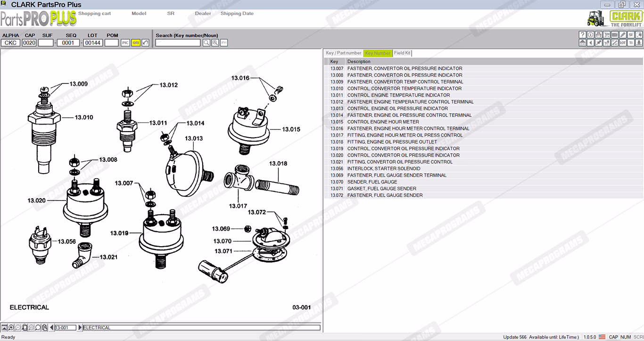Click the printer icon in the toolbar
The image size is (644, 341).
[x=598, y=35]
